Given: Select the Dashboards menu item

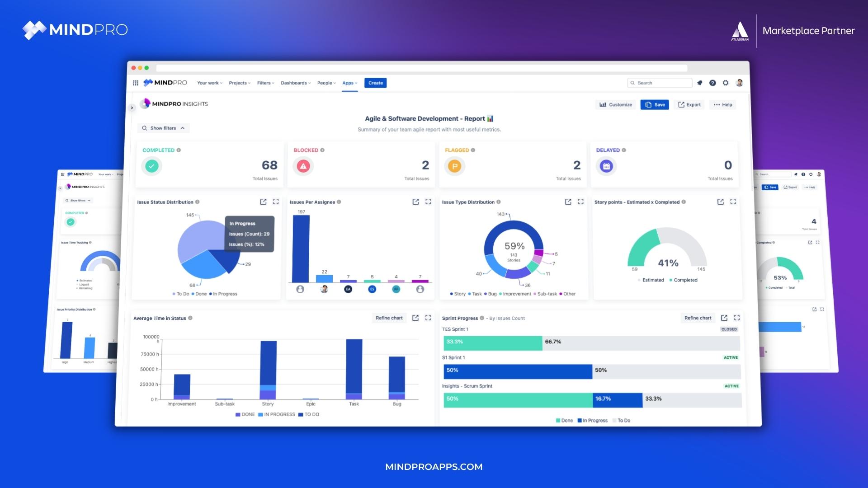Looking at the screenshot, I should (x=294, y=83).
